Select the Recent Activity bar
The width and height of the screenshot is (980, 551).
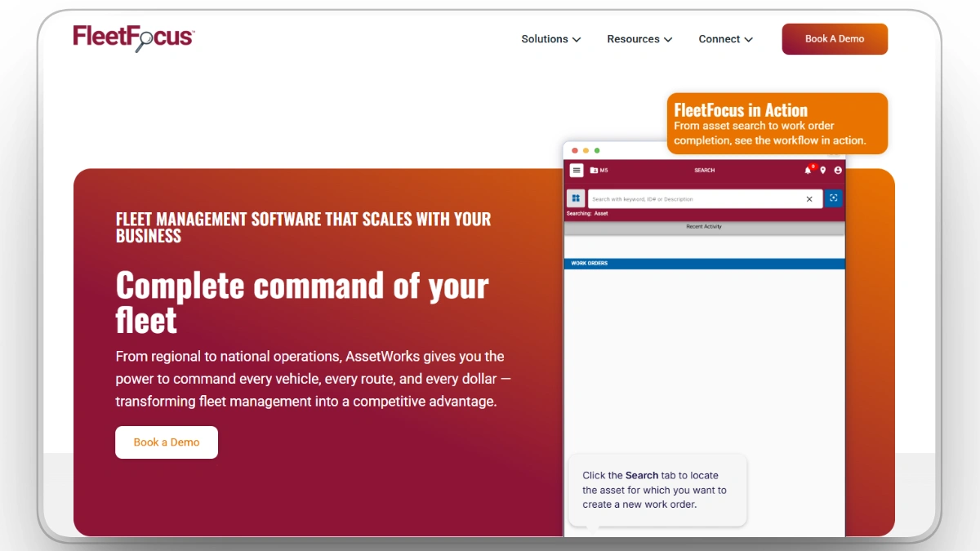click(x=704, y=227)
